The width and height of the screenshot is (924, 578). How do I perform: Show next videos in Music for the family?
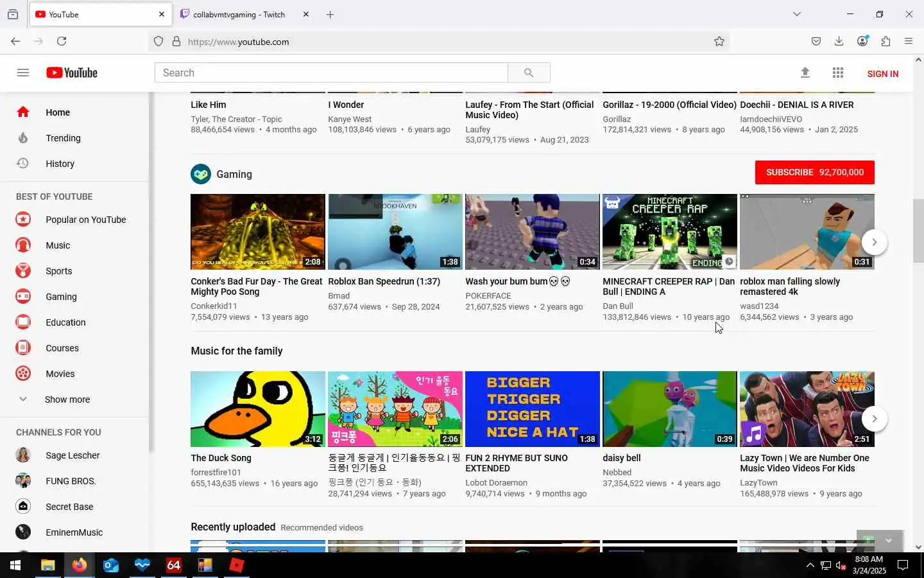coord(874,419)
